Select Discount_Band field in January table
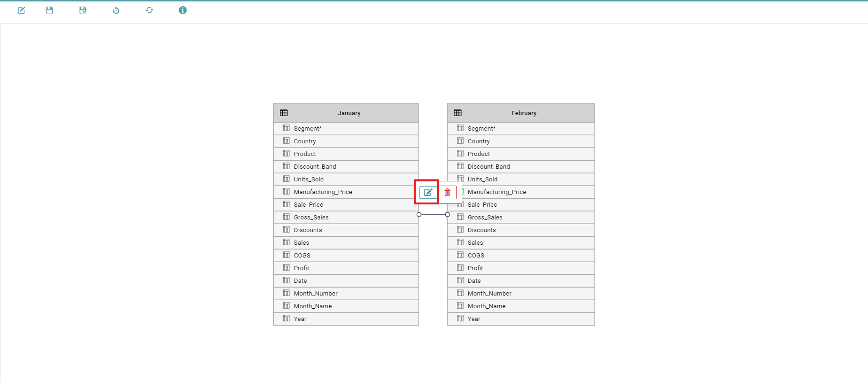868x382 pixels. click(315, 167)
